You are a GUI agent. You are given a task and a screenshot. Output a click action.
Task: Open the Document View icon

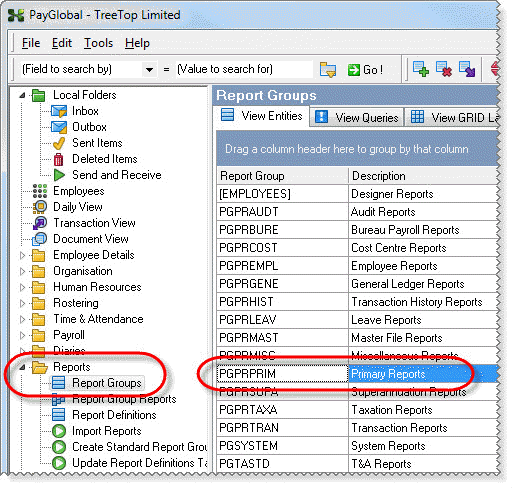(x=40, y=239)
